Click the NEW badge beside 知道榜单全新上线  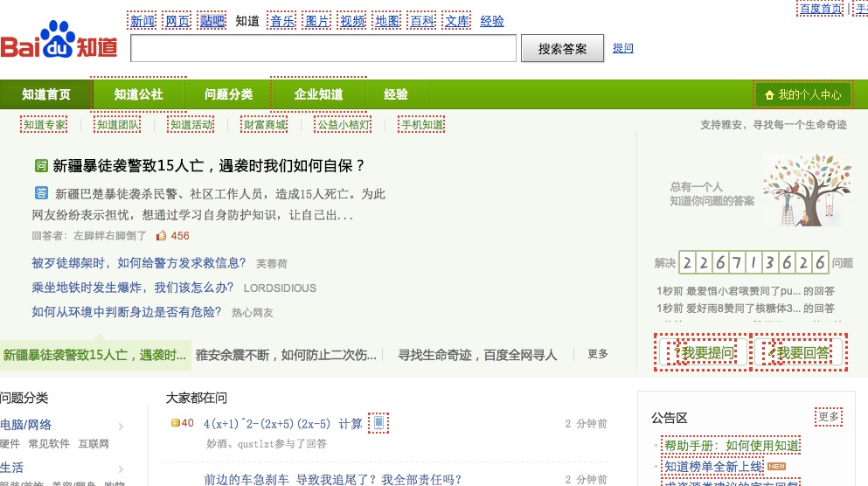pos(777,467)
